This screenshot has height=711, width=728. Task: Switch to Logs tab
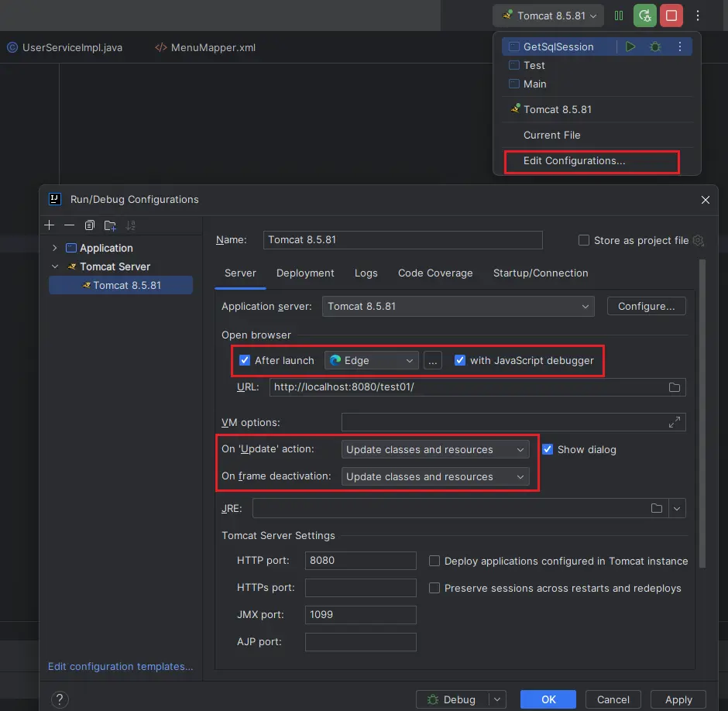pos(366,273)
